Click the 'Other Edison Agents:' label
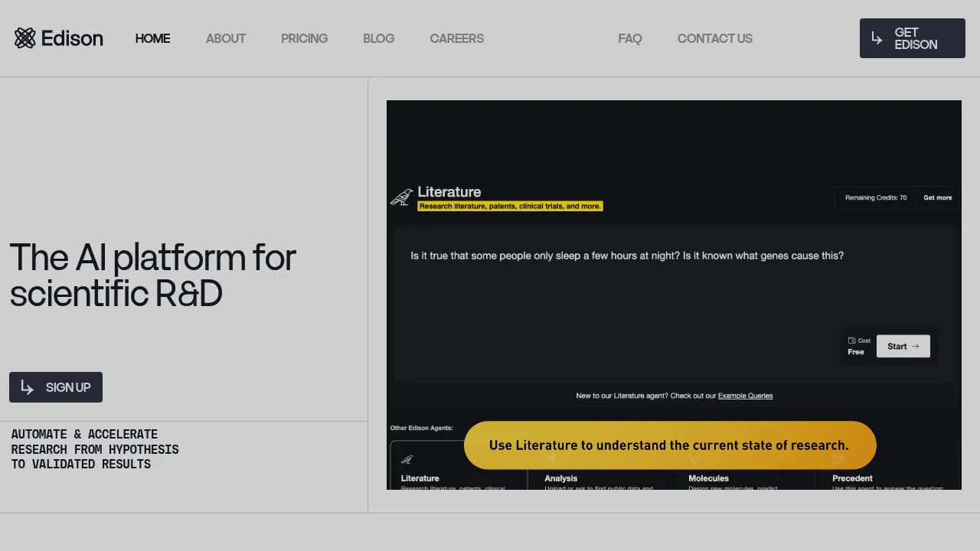Viewport: 980px width, 551px height. pos(421,428)
